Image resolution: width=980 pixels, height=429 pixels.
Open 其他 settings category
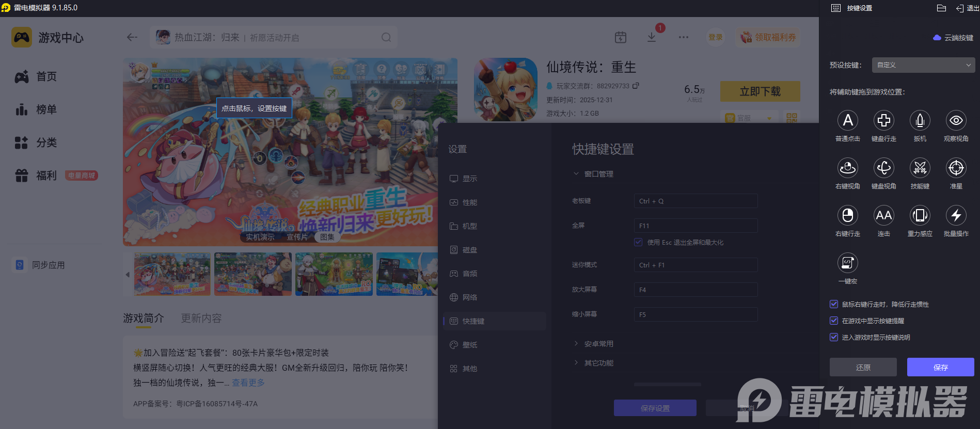[495, 369]
